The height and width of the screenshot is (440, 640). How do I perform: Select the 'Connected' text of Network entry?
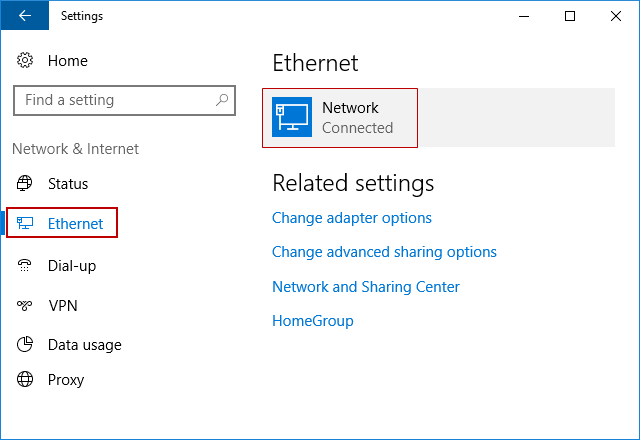(x=357, y=128)
